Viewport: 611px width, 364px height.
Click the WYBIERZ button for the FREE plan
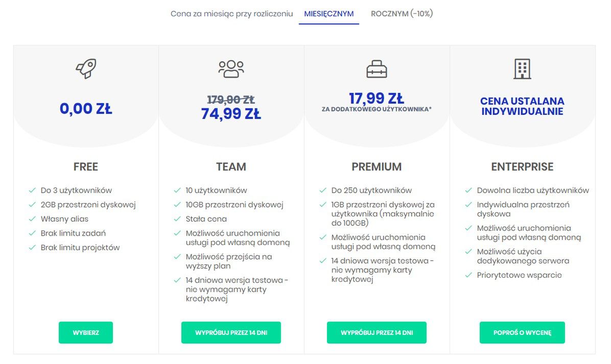(x=86, y=332)
